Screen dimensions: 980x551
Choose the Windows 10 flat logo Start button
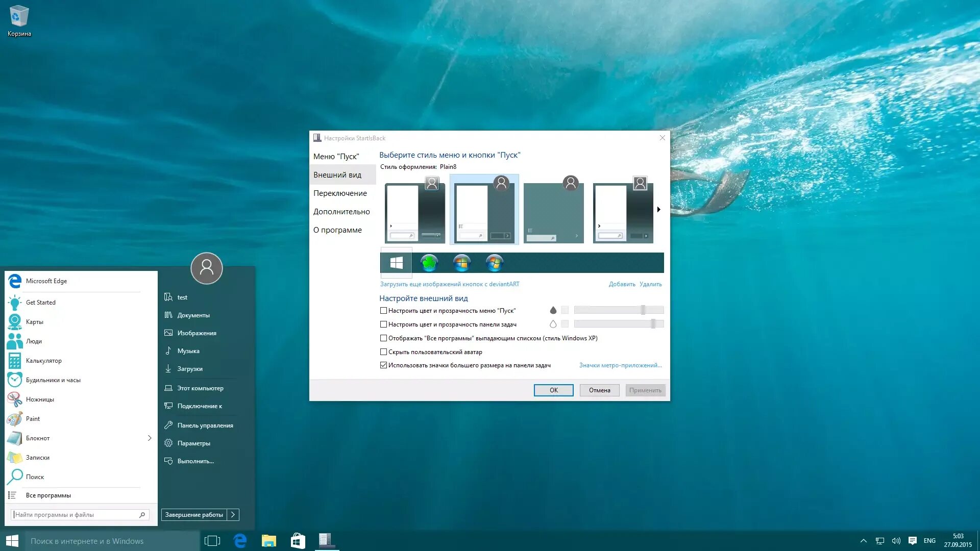point(396,263)
